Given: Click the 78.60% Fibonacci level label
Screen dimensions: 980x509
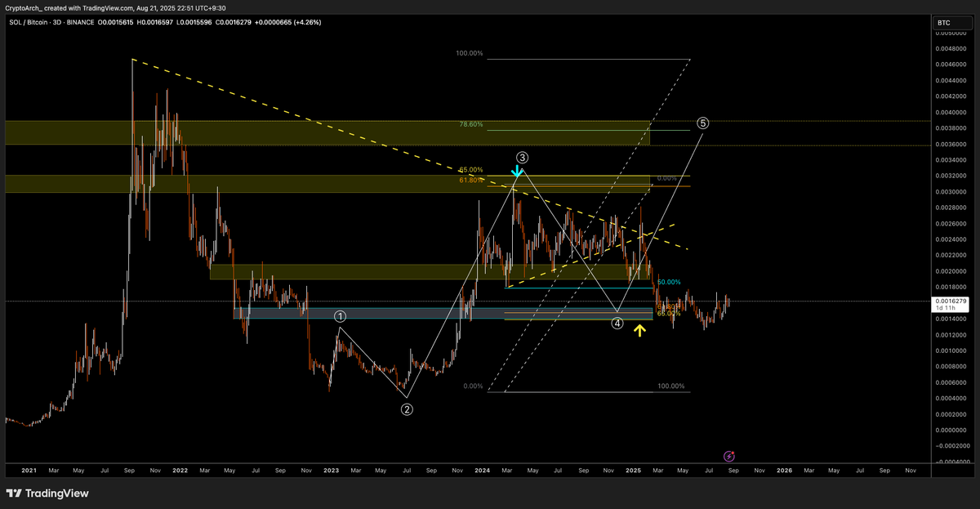Looking at the screenshot, I should coord(470,125).
